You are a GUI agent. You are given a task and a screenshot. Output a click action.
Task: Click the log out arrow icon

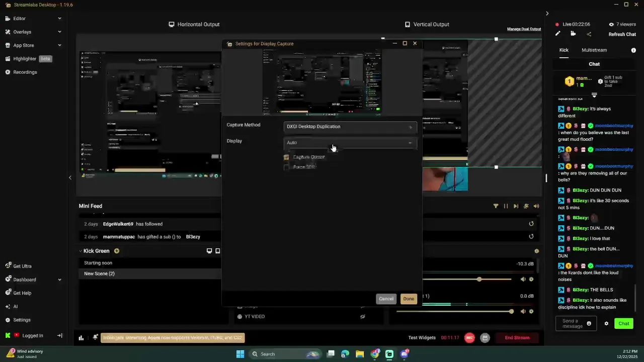coord(59,335)
